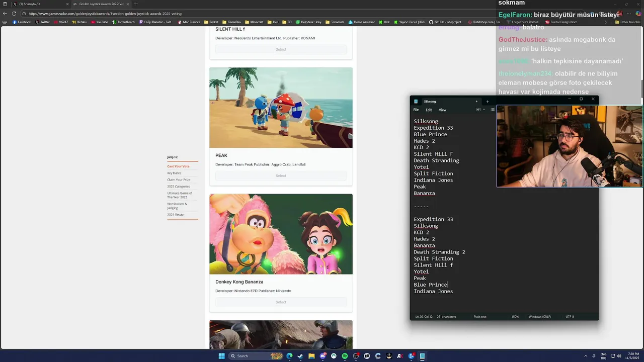Screen dimensions: 644x362
Task: Open the clock showing 7:20 PM
Action: (x=632, y=356)
